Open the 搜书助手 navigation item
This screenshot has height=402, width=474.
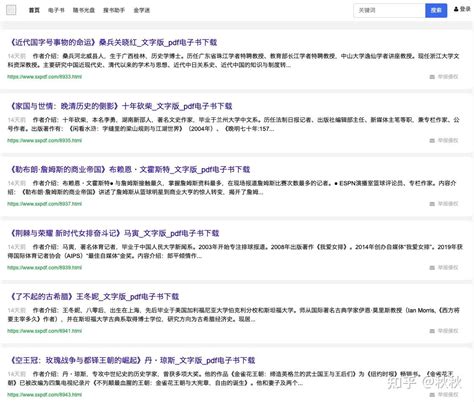point(114,10)
